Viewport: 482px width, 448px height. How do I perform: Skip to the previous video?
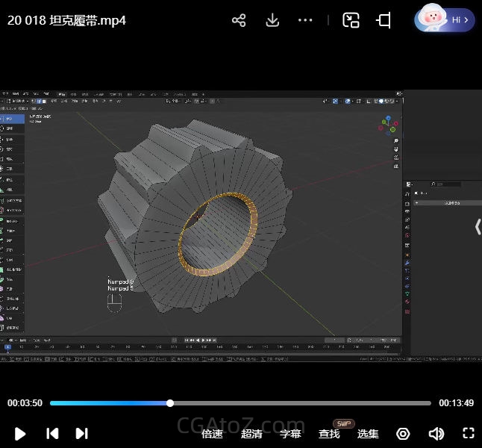[52, 433]
